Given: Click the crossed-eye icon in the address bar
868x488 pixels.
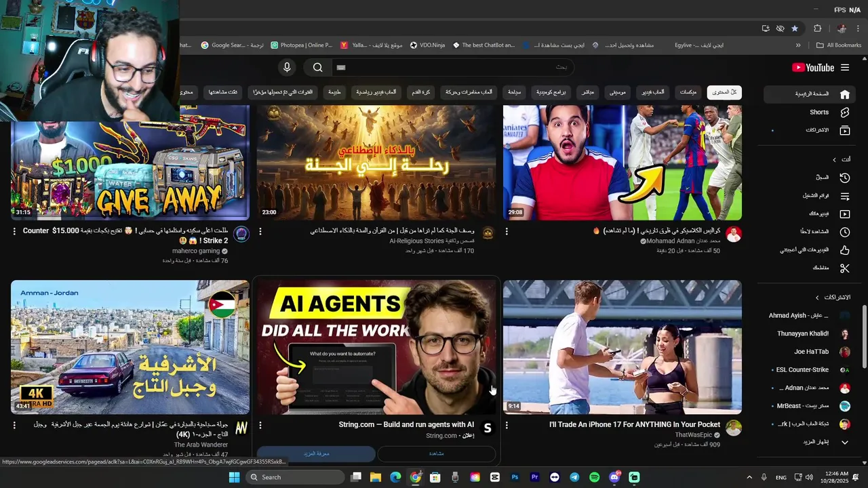Looking at the screenshot, I should tap(781, 28).
